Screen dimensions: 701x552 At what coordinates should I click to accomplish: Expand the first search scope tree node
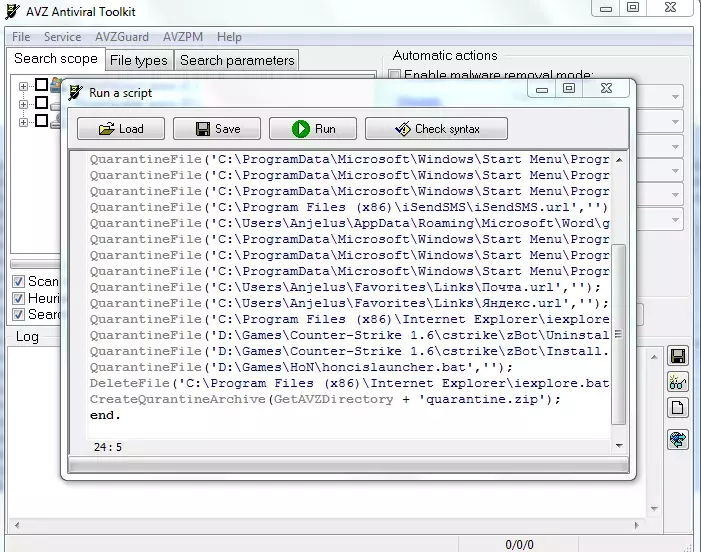pyautogui.click(x=23, y=86)
